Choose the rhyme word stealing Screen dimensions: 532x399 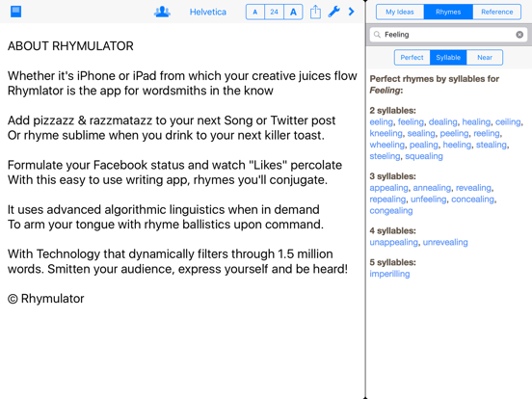pos(492,145)
